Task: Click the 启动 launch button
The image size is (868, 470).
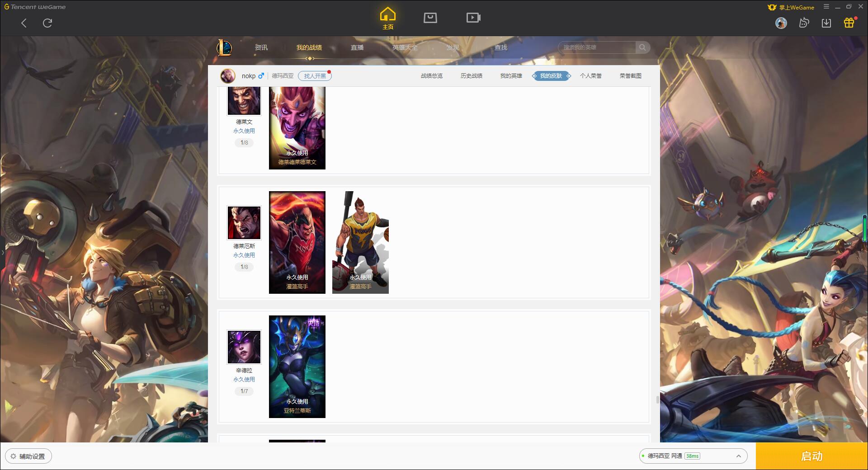Action: pos(812,456)
